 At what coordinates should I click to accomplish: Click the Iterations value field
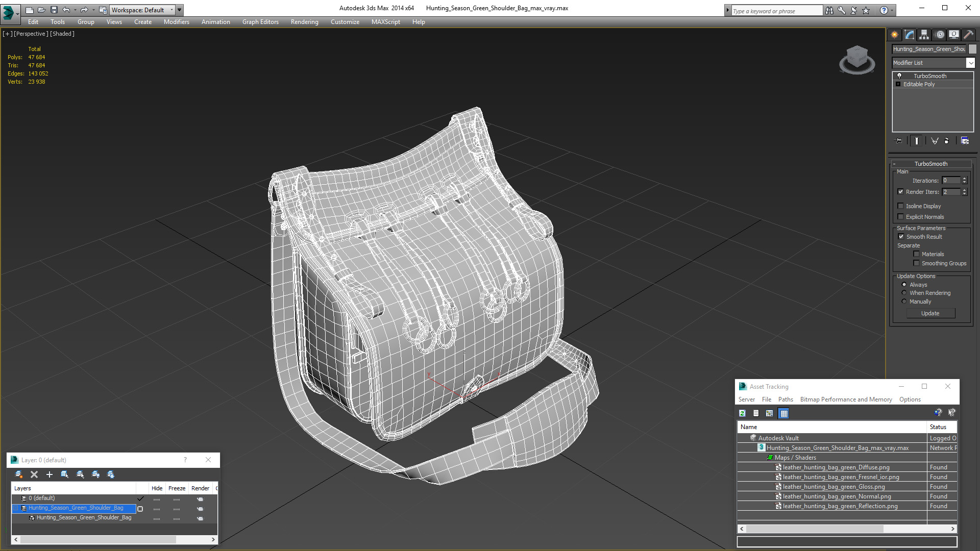coord(951,181)
